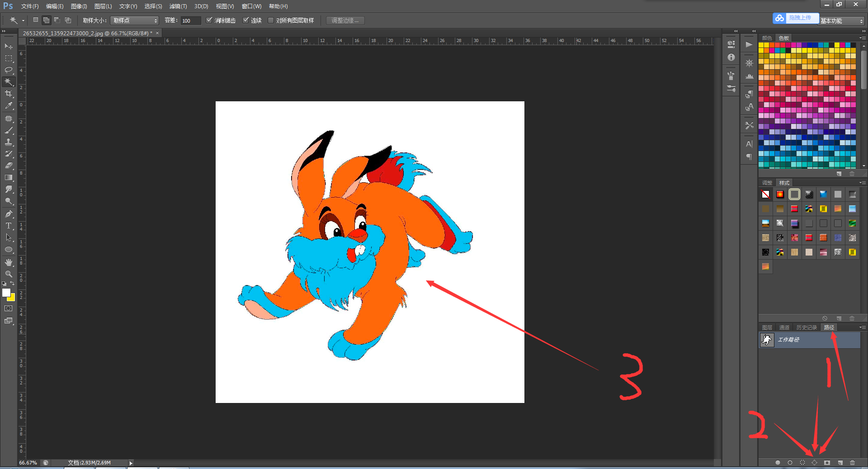Open the 取样点 sample size dropdown

(x=134, y=20)
